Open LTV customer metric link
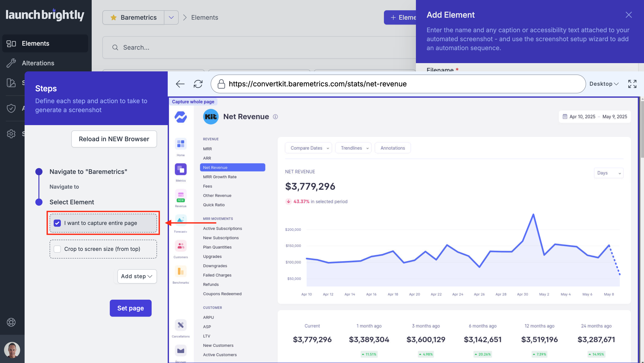 (x=206, y=336)
